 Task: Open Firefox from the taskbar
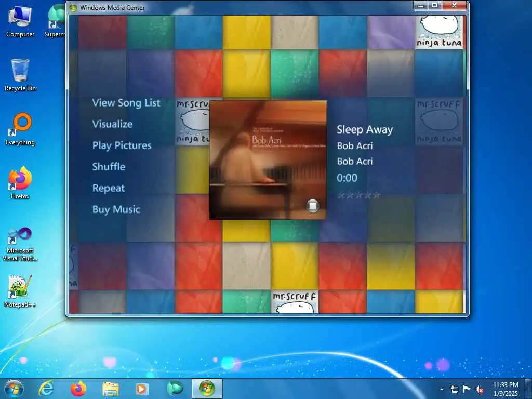click(x=78, y=389)
